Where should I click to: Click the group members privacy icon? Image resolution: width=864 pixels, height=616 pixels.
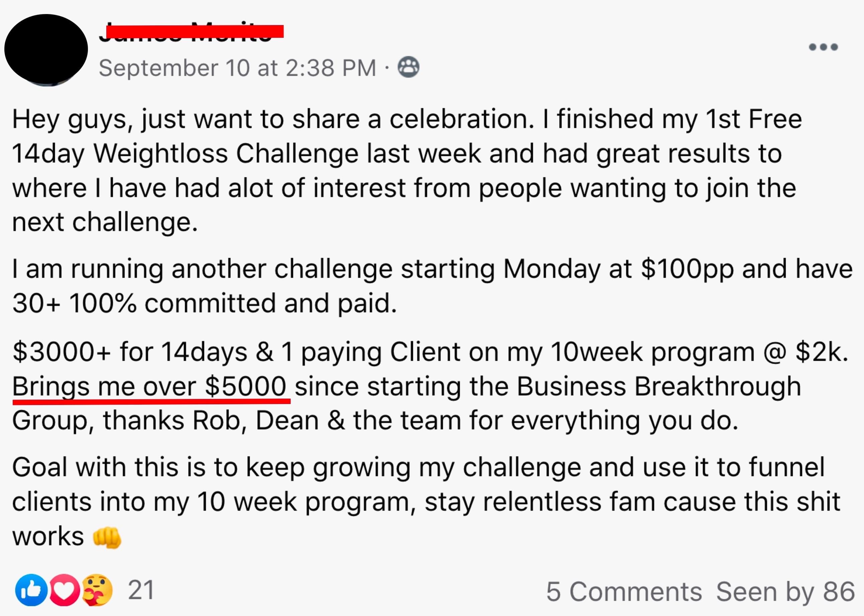[408, 68]
